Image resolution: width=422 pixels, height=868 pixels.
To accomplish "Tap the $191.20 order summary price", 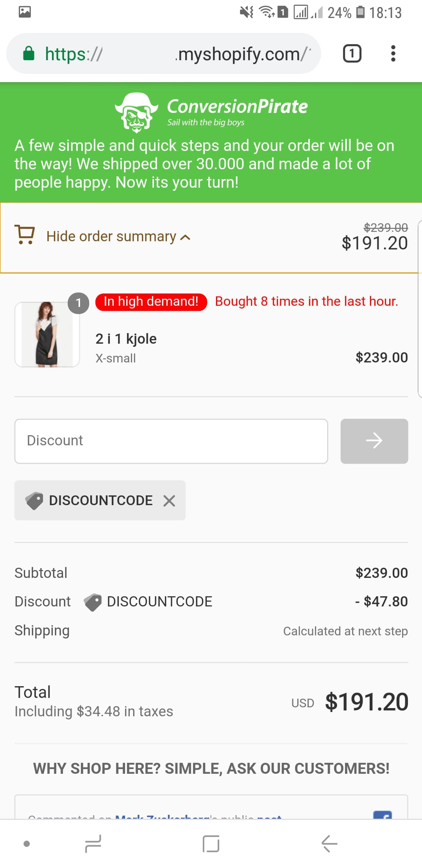I will pyautogui.click(x=374, y=243).
